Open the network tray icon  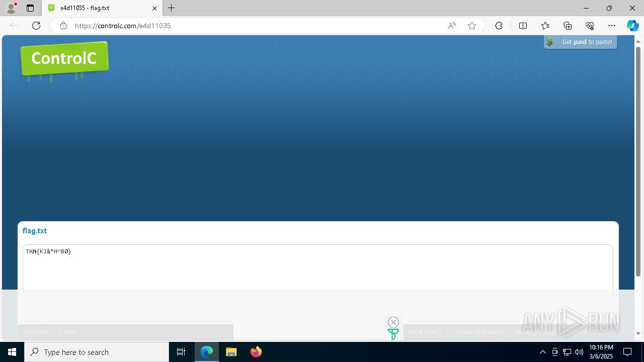(x=567, y=352)
